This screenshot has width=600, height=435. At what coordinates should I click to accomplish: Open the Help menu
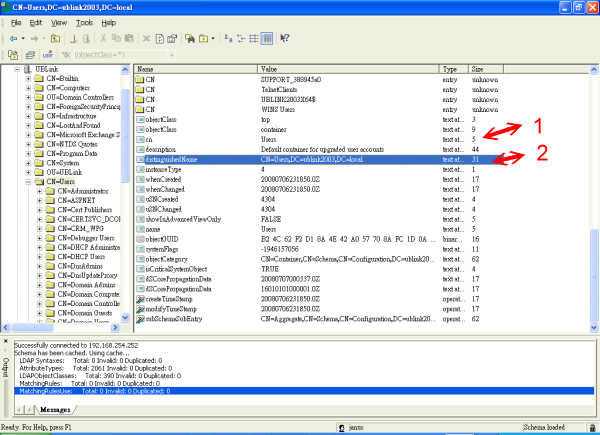pyautogui.click(x=109, y=23)
